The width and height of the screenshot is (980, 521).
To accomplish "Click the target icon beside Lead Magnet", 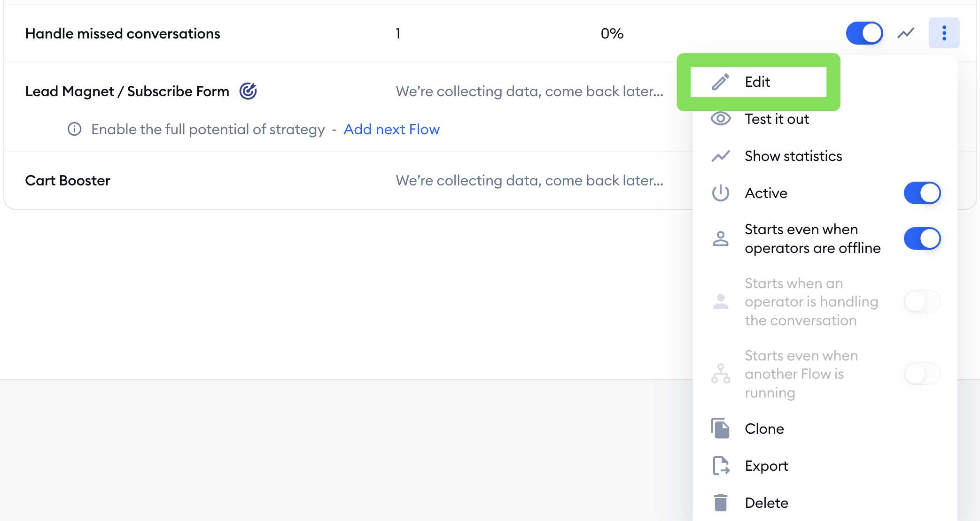I will click(x=248, y=91).
